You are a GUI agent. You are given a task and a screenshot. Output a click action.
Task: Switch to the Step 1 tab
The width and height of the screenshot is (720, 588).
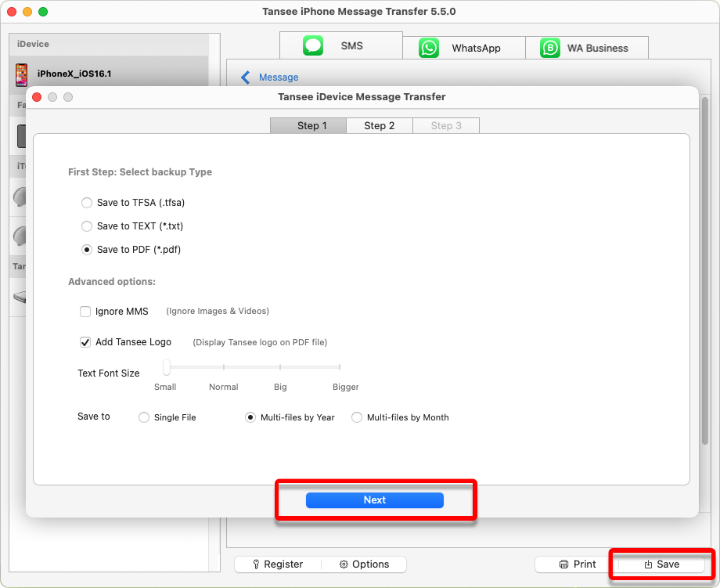(x=308, y=125)
